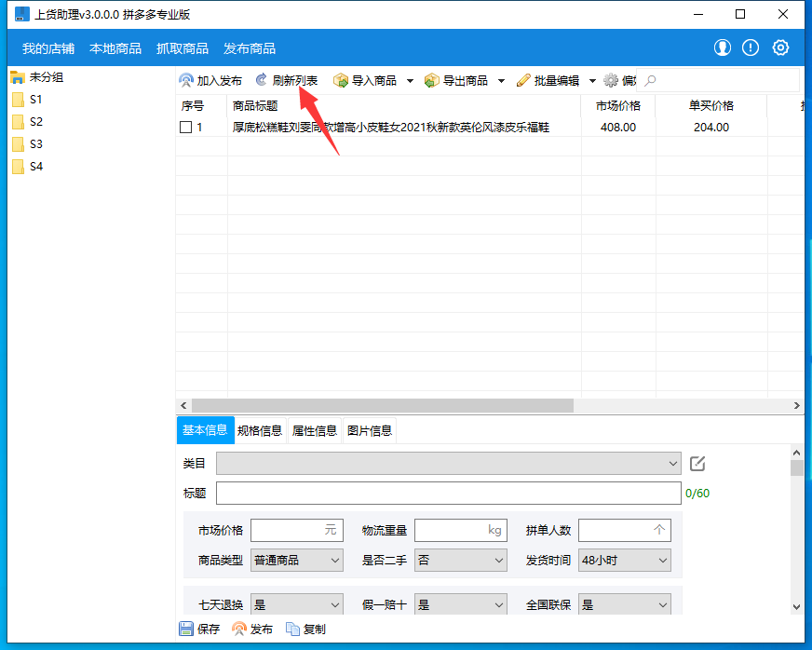The width and height of the screenshot is (812, 650).
Task: Switch to 图片信息 tab
Action: pyautogui.click(x=370, y=430)
